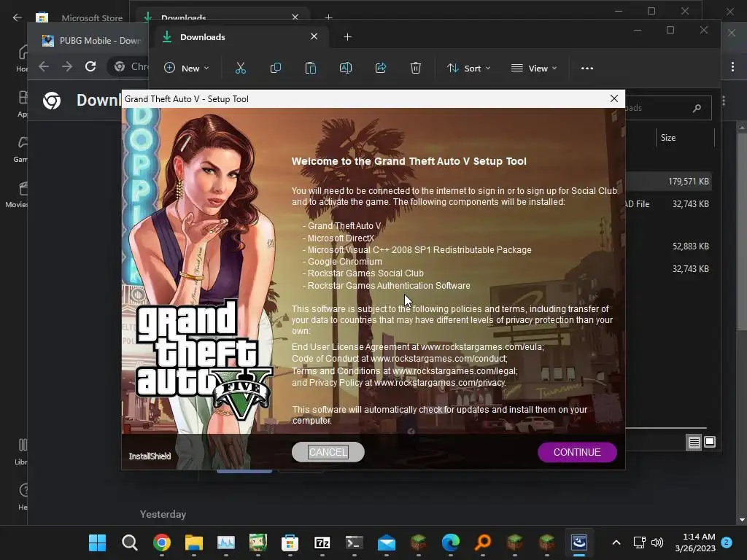Screen dimensions: 747x560
Task: Go forward in Chrome window
Action: click(67, 66)
